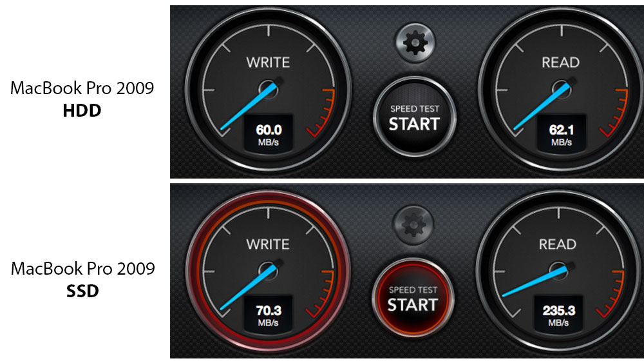Click the READ label on HDD gauge
The height and width of the screenshot is (363, 644).
[561, 63]
